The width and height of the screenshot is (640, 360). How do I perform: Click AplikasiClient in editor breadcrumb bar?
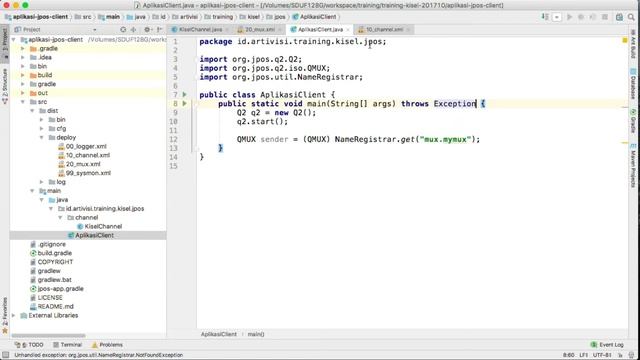(219, 334)
